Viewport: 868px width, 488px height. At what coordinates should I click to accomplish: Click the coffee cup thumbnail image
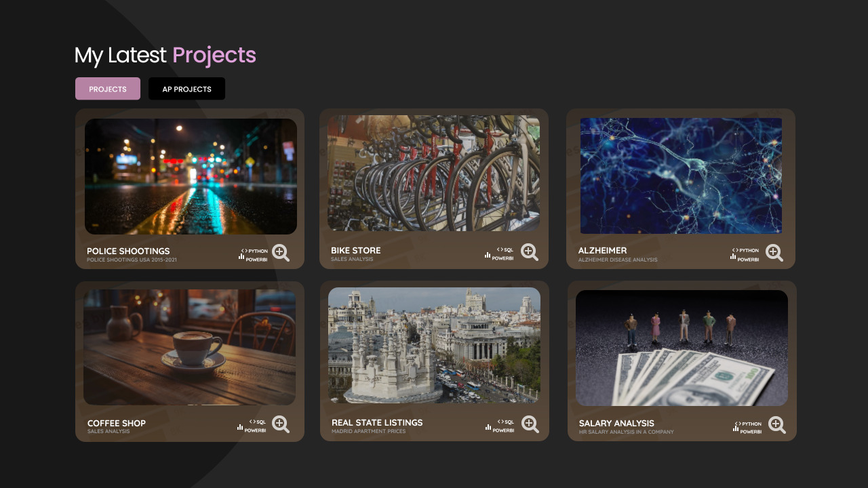coord(189,347)
